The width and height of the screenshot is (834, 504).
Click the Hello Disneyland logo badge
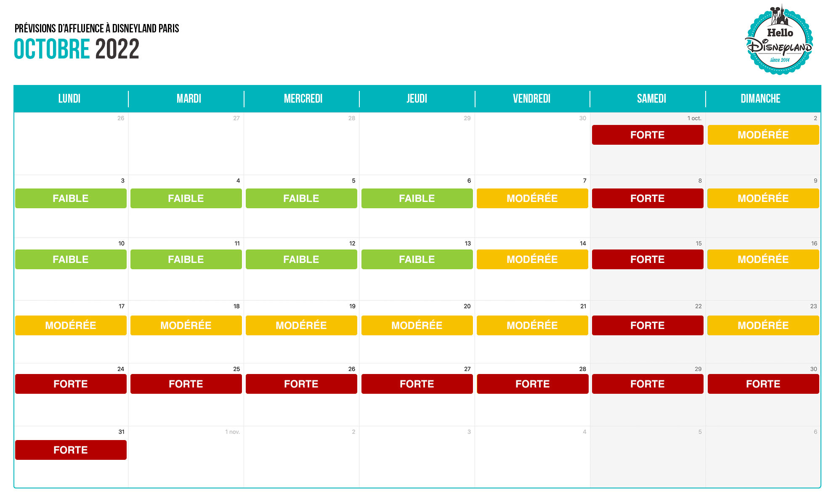pyautogui.click(x=779, y=41)
